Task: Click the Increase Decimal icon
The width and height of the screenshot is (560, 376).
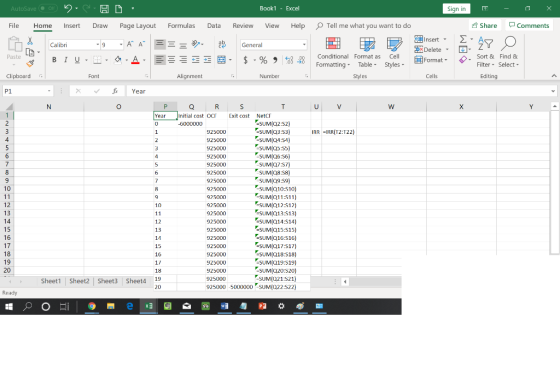Action: pyautogui.click(x=289, y=60)
